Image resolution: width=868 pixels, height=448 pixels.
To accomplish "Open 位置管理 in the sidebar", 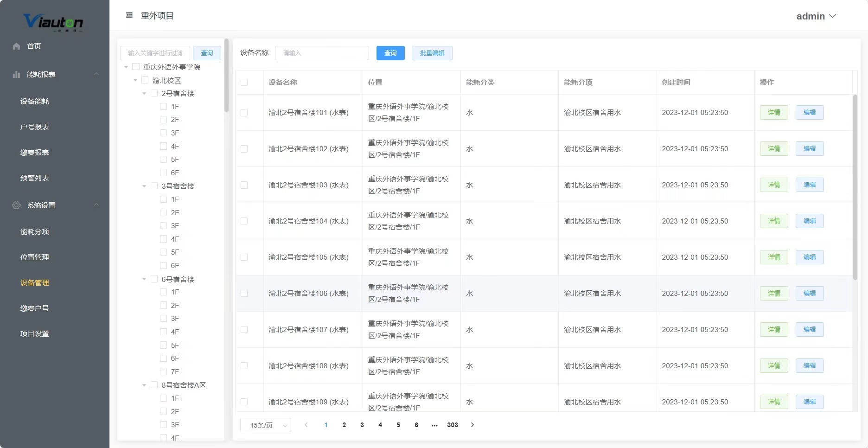I will [x=35, y=257].
